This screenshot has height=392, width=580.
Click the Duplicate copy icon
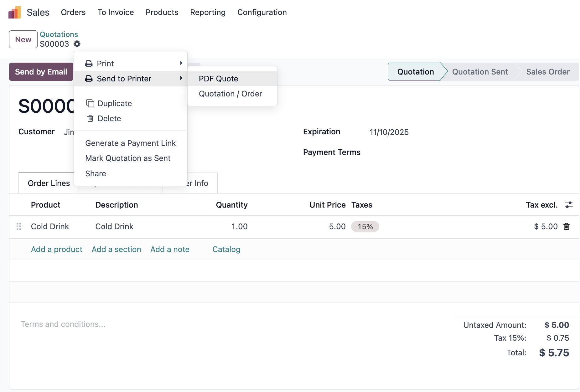90,103
